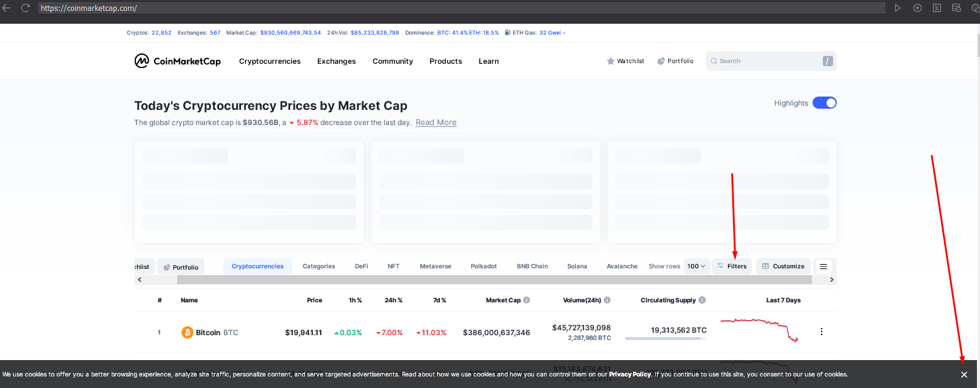Screen dimensions: 980x388
Task: Open the Bitcoin row three-dot menu
Action: [x=822, y=332]
